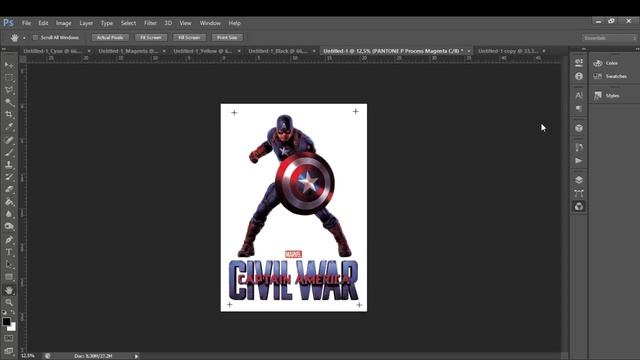Screen dimensions: 640x360
Task: Open the History panel icon
Action: [x=579, y=147]
